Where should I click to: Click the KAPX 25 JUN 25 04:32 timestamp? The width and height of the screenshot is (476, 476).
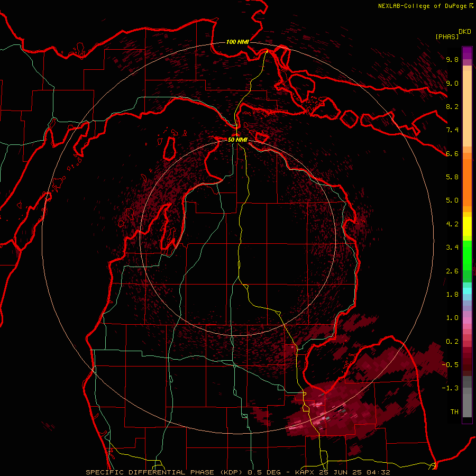(x=342, y=472)
